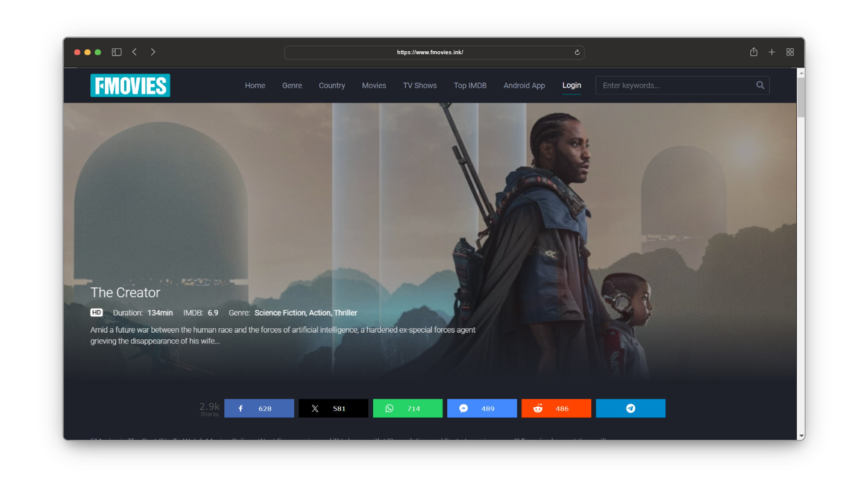The height and width of the screenshot is (488, 868).
Task: Go to the Movies section
Action: [x=374, y=86]
